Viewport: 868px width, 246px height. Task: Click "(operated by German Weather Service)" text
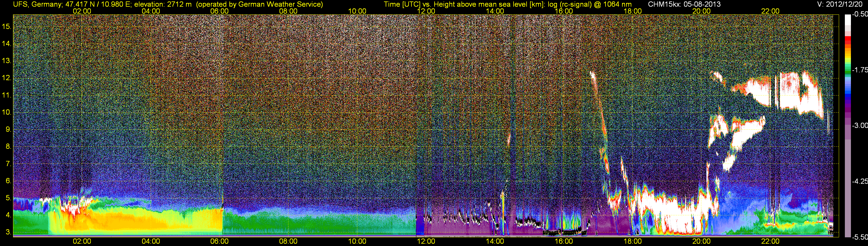260,4
